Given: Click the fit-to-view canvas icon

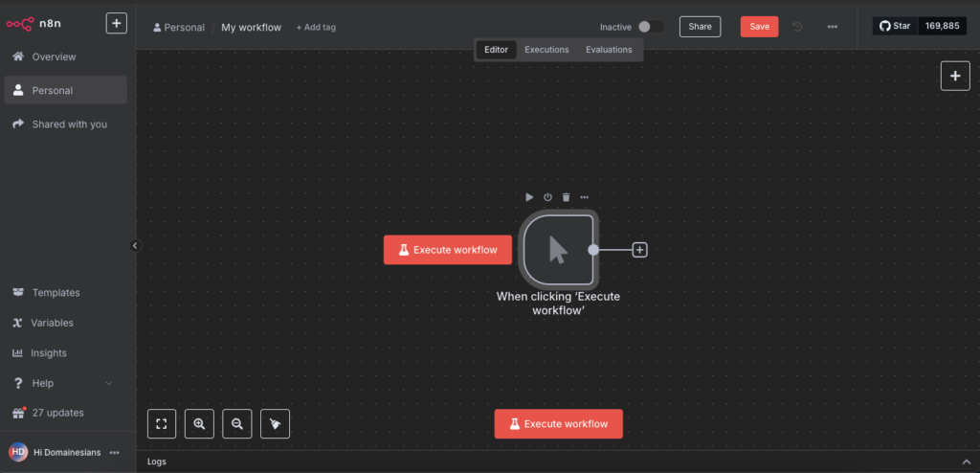Looking at the screenshot, I should 162,423.
